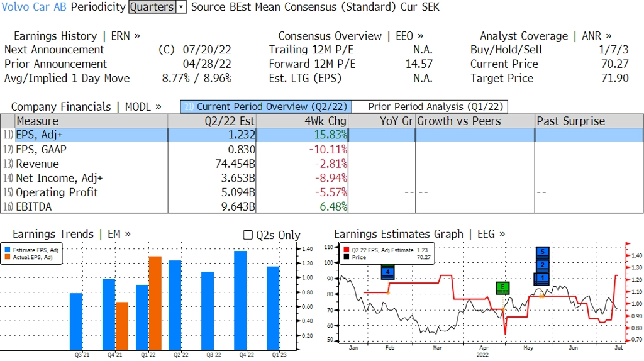Click the EBITDA estimate 9.643B
The height and width of the screenshot is (361, 644).
coord(238,206)
